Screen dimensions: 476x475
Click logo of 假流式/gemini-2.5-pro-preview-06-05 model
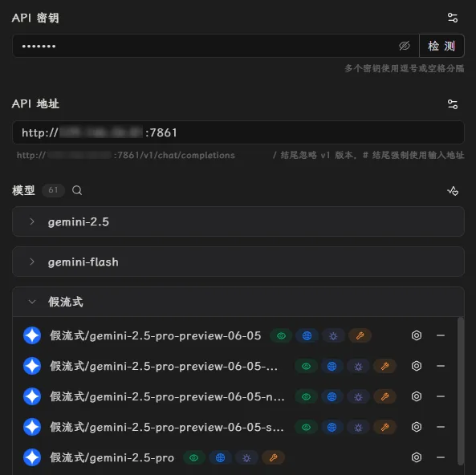(32, 335)
